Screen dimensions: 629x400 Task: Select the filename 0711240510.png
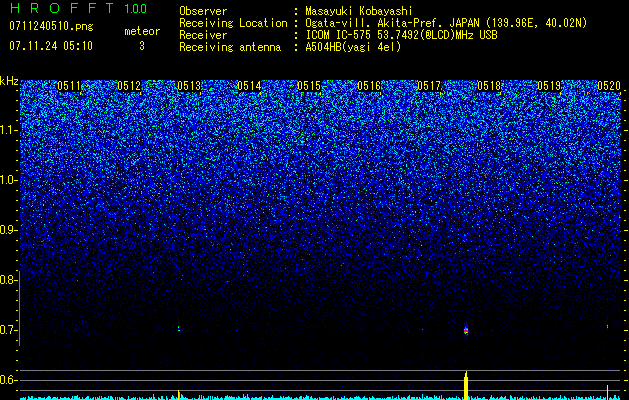click(51, 26)
